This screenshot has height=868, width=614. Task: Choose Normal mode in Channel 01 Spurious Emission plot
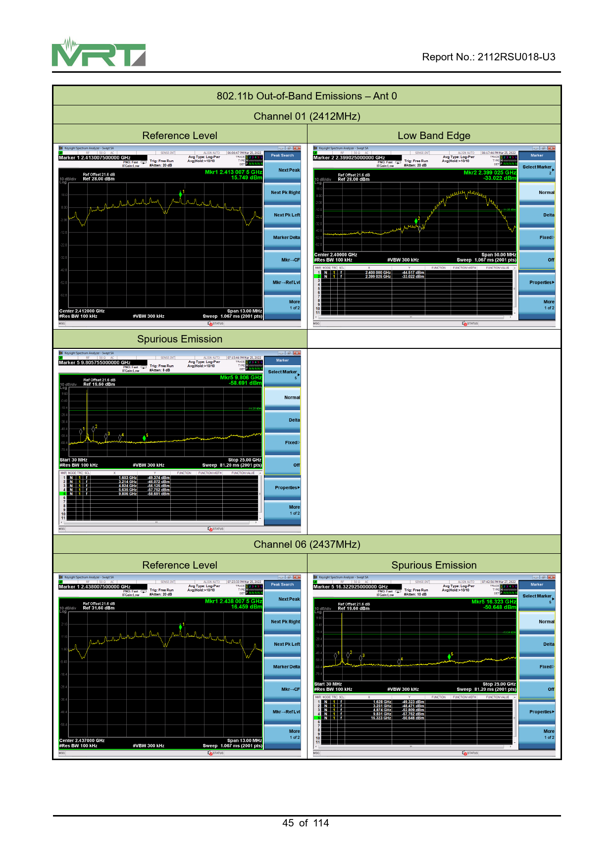coord(282,398)
